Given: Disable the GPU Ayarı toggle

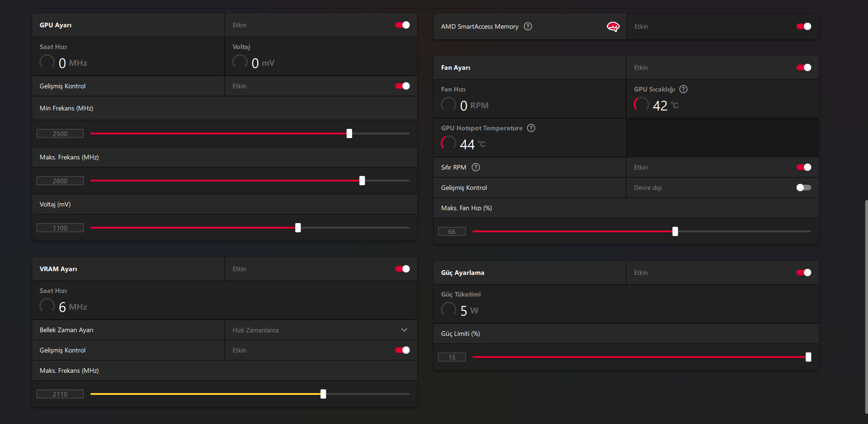Looking at the screenshot, I should click(402, 25).
